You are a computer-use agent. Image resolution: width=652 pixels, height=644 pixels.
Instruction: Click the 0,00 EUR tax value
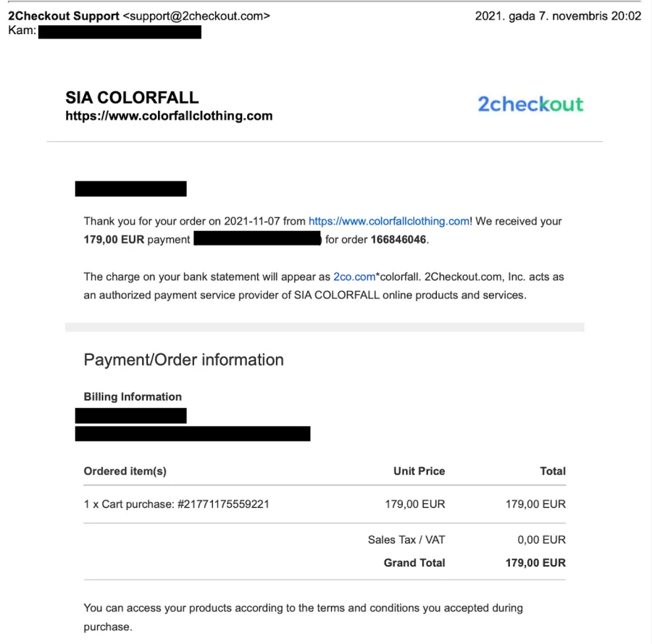(x=541, y=540)
